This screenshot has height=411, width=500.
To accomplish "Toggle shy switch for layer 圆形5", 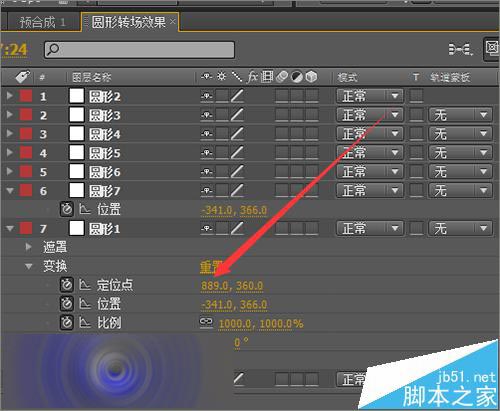I will click(x=207, y=153).
